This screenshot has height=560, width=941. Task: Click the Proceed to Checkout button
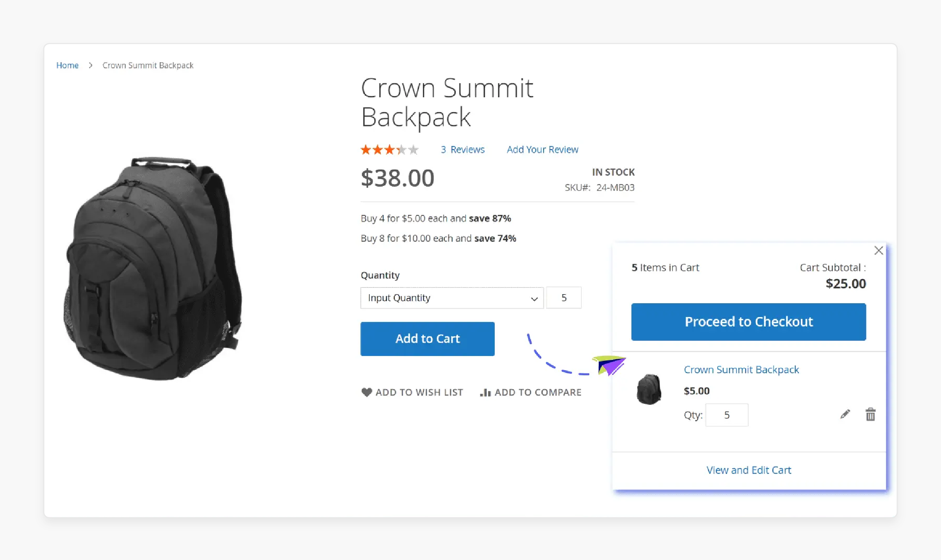click(748, 321)
